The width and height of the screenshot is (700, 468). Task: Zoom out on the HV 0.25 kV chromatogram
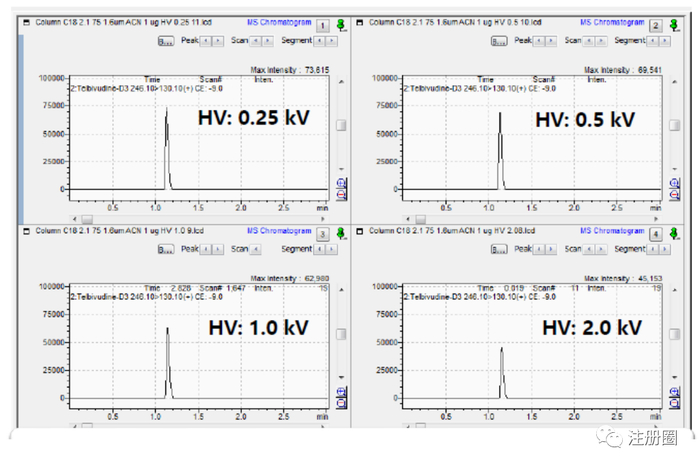pyautogui.click(x=341, y=194)
